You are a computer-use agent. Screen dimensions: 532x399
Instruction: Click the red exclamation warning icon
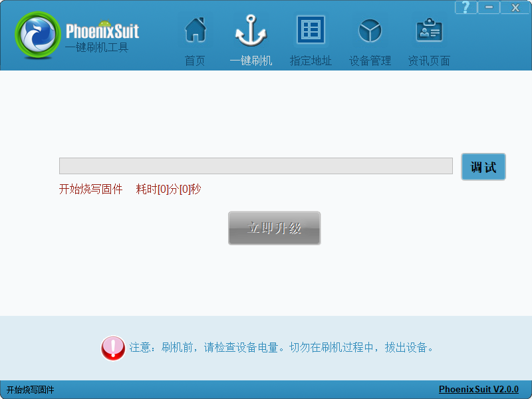tap(113, 348)
